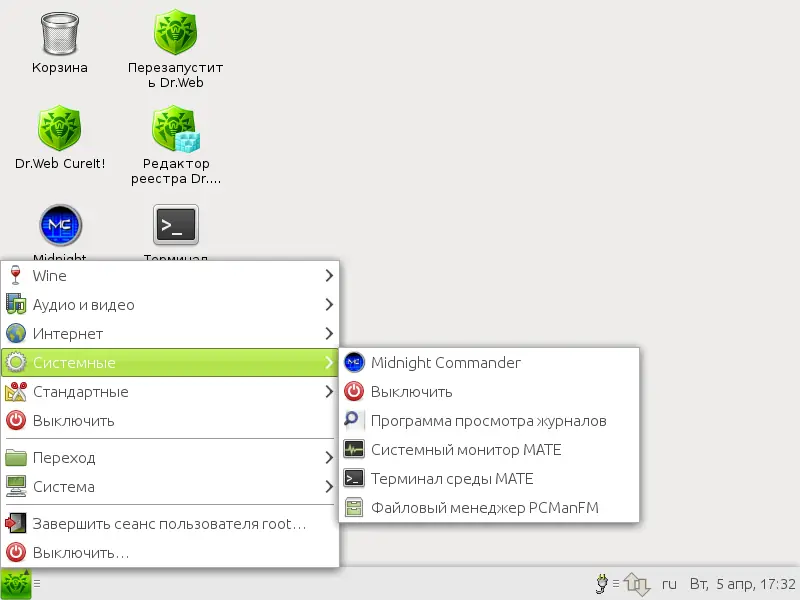Click the panel handle beside the plug icon
This screenshot has width=800, height=600.
pos(616,584)
